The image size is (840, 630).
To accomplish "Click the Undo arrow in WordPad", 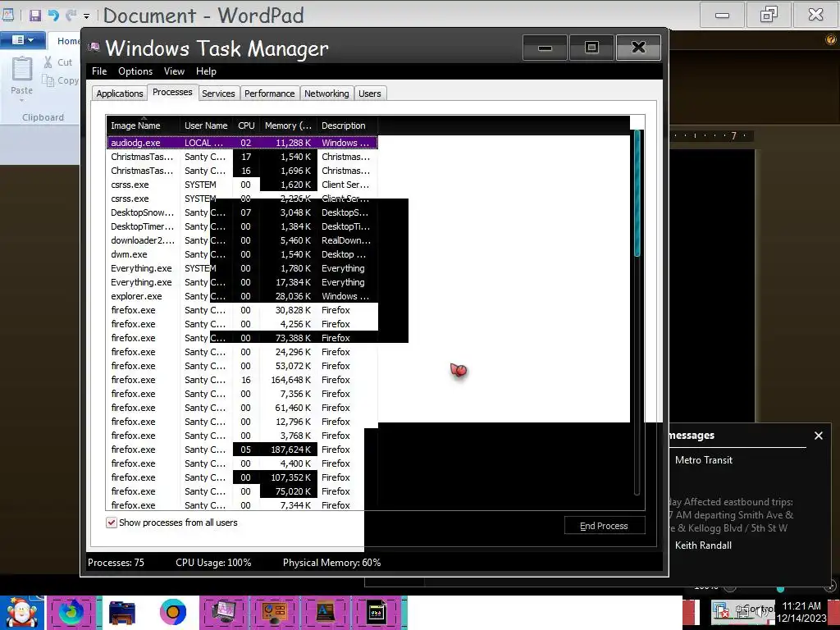I will 53,16.
